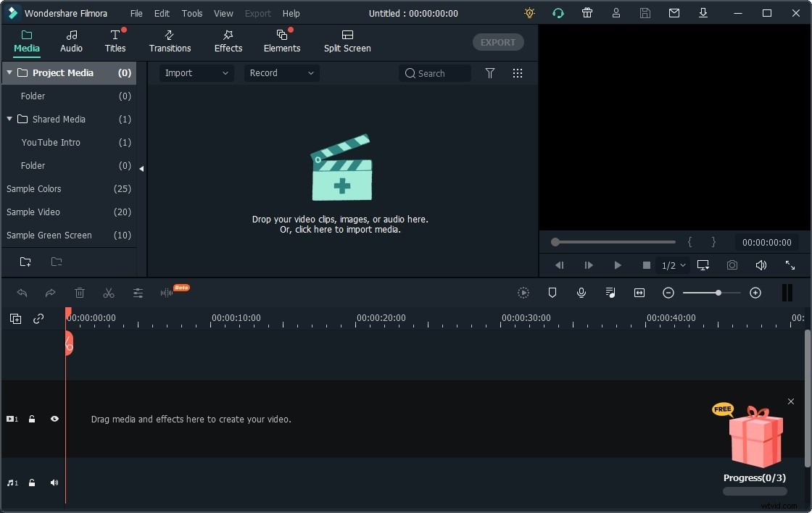The height and width of the screenshot is (513, 812).
Task: Open the Audio Mixer
Action: click(x=610, y=293)
